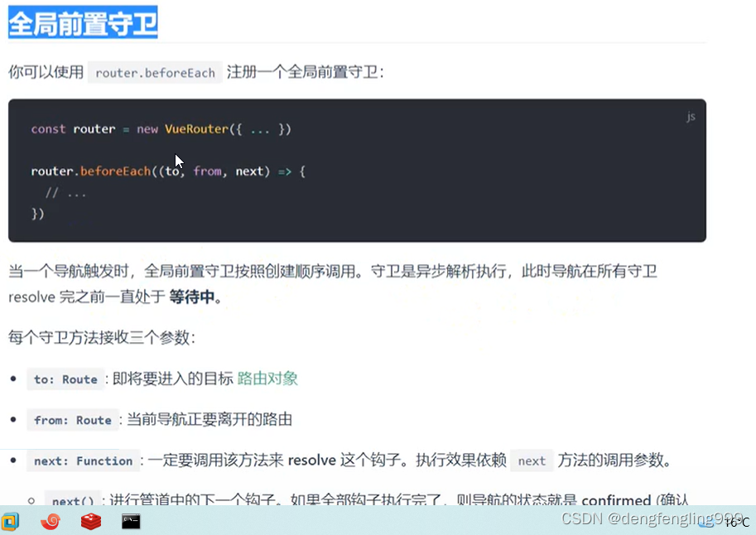
Task: Click the 'from: Route' code label
Action: (x=73, y=420)
